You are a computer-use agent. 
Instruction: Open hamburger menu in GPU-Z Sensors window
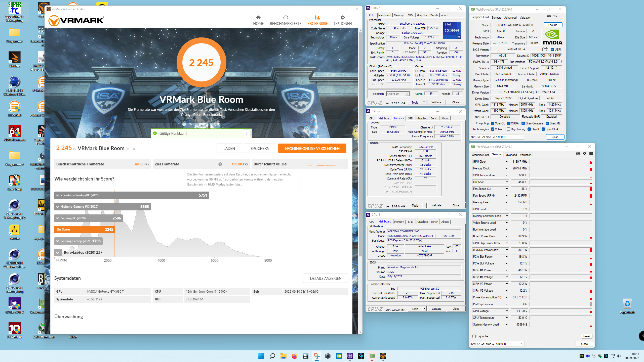pyautogui.click(x=591, y=154)
